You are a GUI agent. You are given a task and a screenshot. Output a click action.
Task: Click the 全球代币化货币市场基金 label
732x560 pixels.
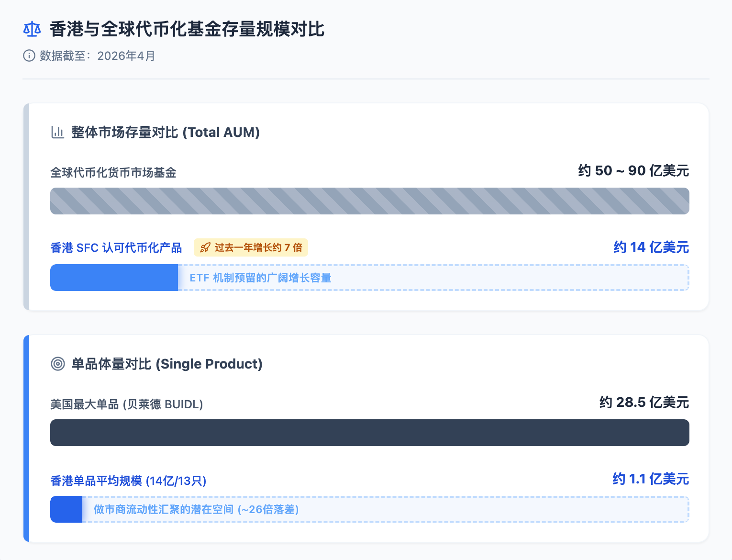pos(113,172)
